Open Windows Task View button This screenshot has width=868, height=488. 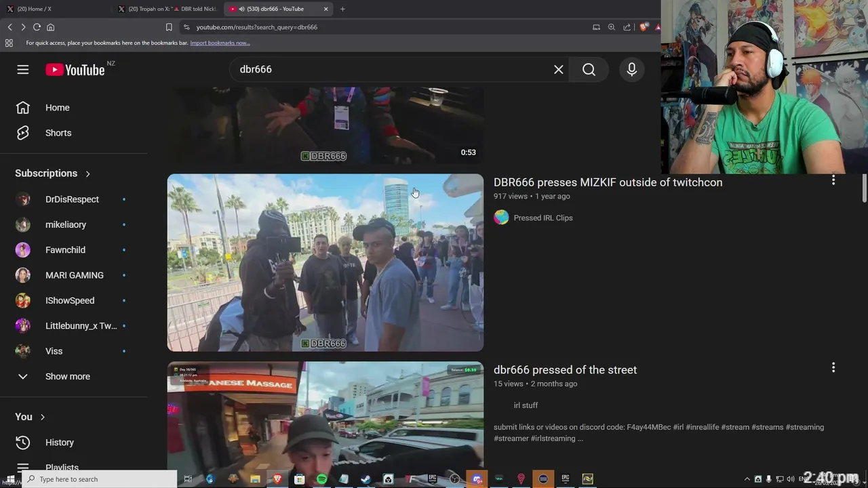click(x=188, y=479)
